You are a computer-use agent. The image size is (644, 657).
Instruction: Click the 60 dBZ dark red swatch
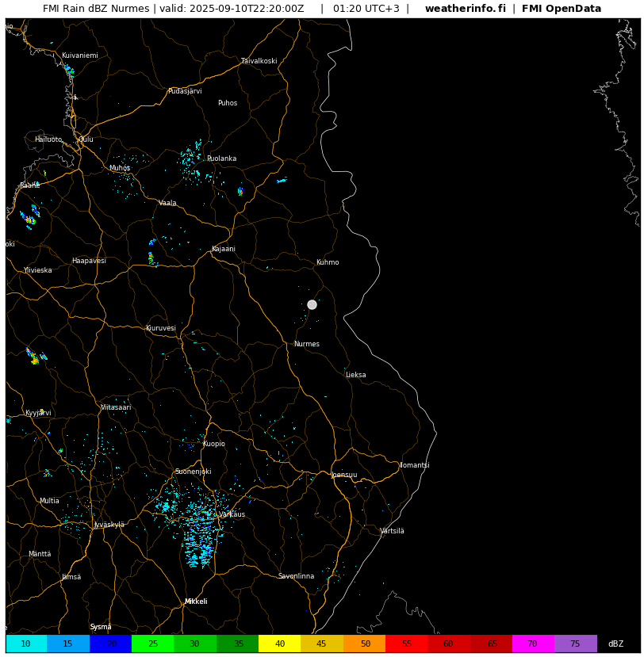coord(449,644)
